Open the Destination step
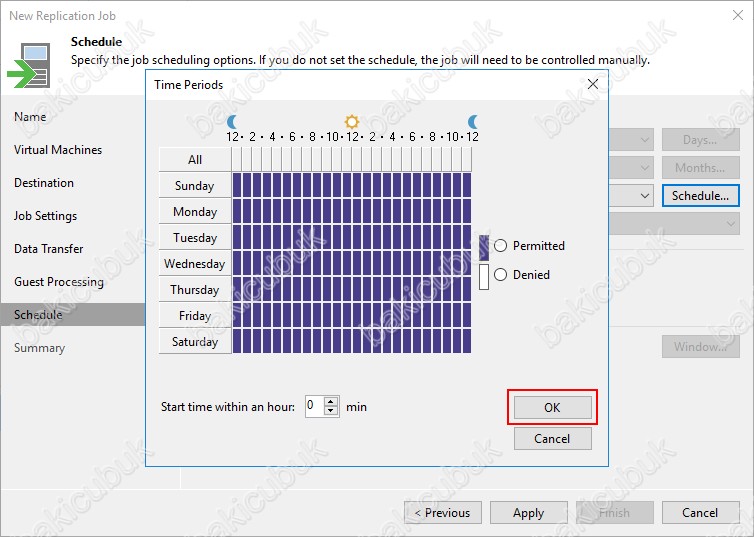Viewport: 754px width, 537px height. 44,183
